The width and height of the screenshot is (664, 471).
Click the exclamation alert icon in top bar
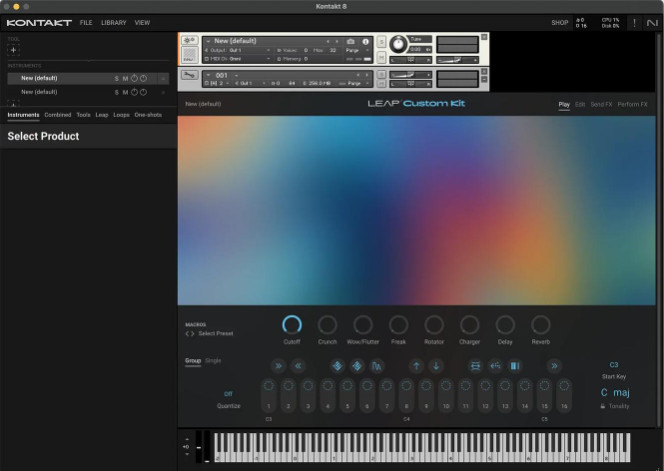point(634,23)
